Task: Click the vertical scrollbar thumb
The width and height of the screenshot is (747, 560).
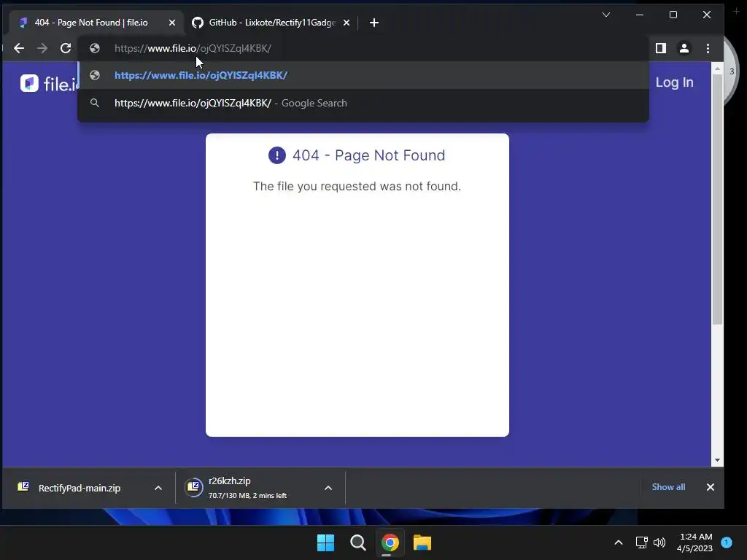Action: click(x=718, y=199)
